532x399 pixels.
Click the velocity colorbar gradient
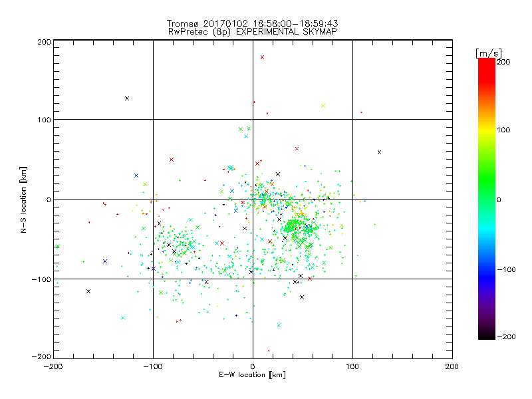click(x=487, y=199)
